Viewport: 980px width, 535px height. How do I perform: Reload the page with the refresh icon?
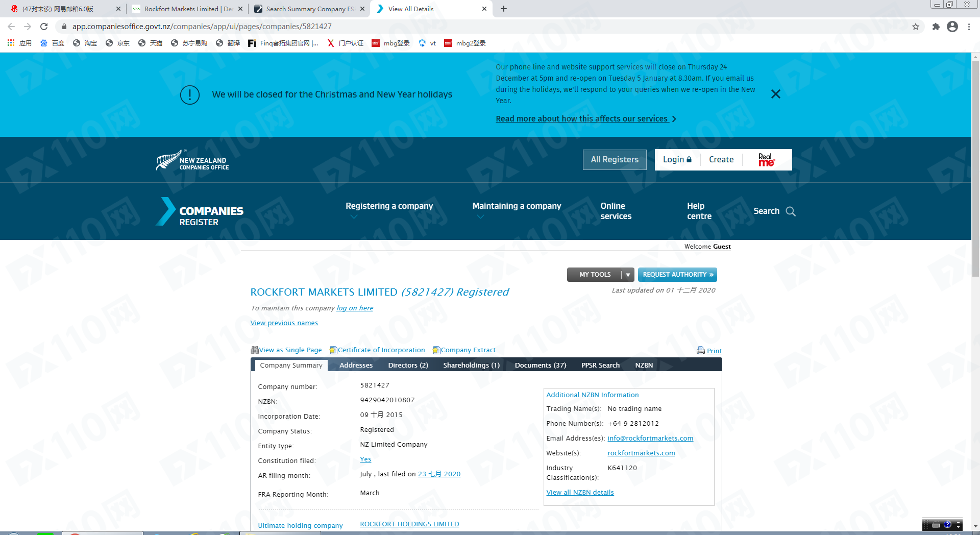pyautogui.click(x=44, y=27)
